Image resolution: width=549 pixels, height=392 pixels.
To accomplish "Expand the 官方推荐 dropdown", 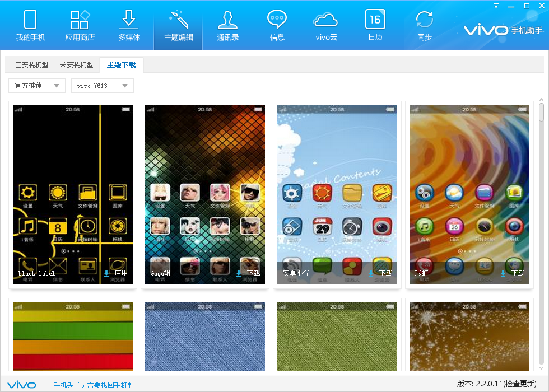I will point(36,86).
